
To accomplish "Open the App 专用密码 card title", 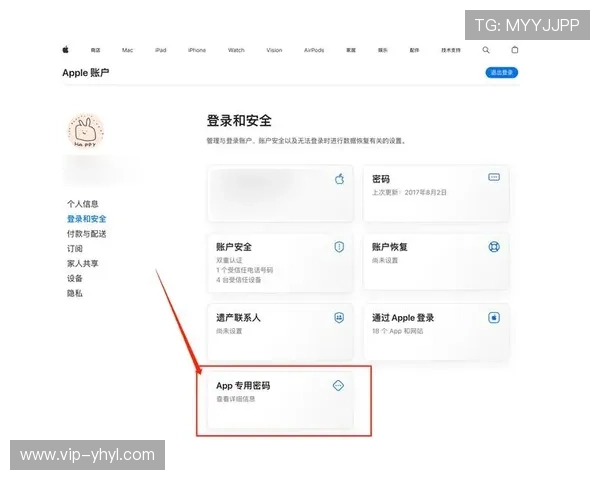I will (243, 385).
